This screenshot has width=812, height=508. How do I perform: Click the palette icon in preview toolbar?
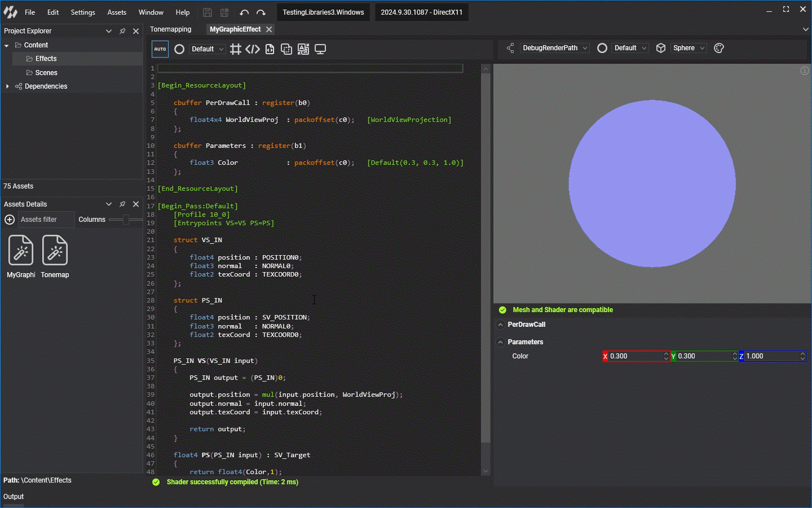pyautogui.click(x=718, y=48)
